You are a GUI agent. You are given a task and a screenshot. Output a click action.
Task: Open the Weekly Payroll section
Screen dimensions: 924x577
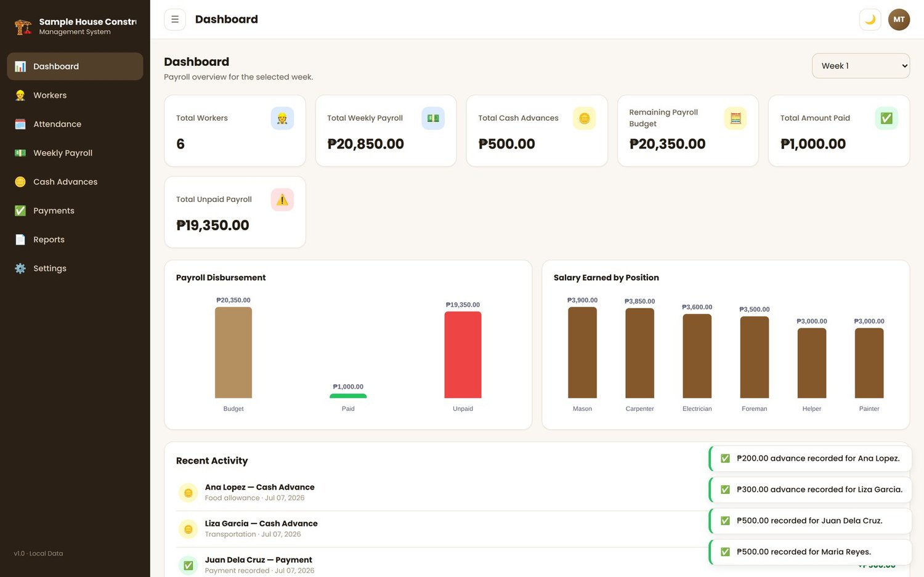point(75,153)
